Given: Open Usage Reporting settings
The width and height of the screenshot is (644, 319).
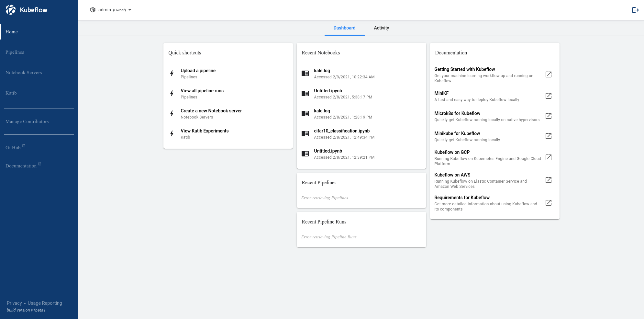Looking at the screenshot, I should (45, 303).
